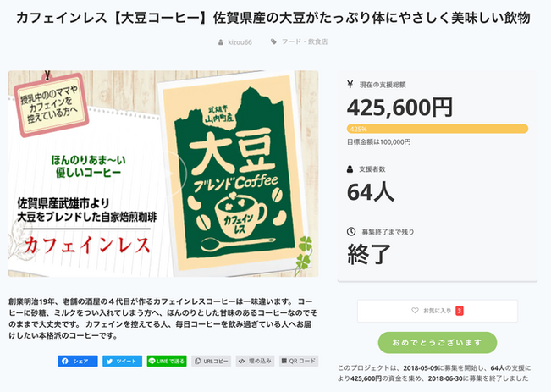Click the 425% funding progress bar
The image size is (551, 392).
(438, 129)
